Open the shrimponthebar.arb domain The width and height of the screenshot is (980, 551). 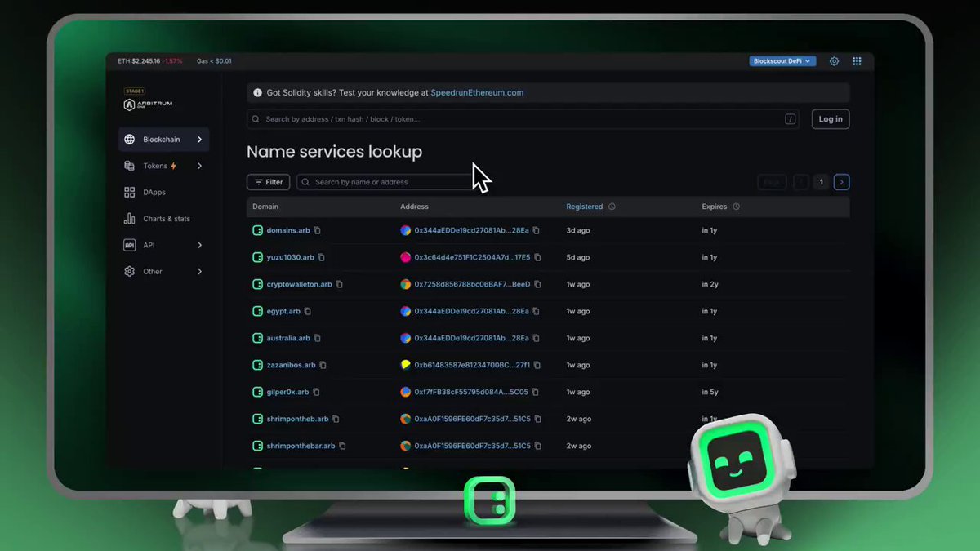301,446
